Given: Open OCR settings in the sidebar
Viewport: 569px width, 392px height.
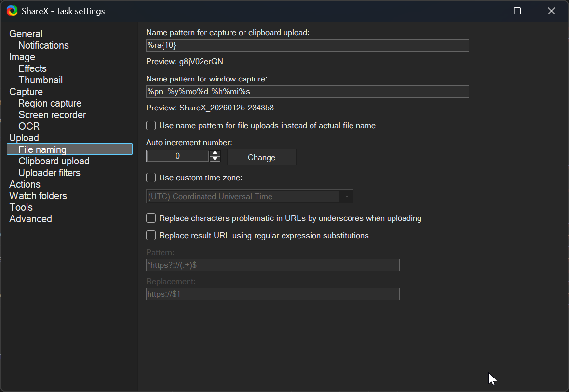Looking at the screenshot, I should coord(29,126).
